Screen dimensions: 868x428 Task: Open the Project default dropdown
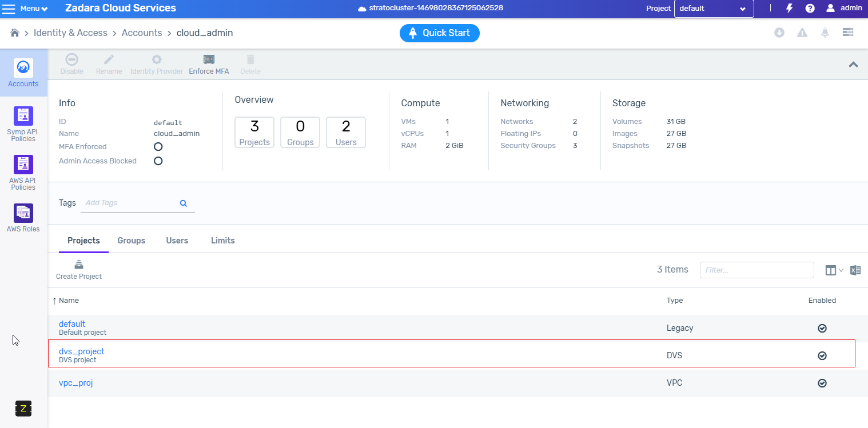[x=714, y=9]
